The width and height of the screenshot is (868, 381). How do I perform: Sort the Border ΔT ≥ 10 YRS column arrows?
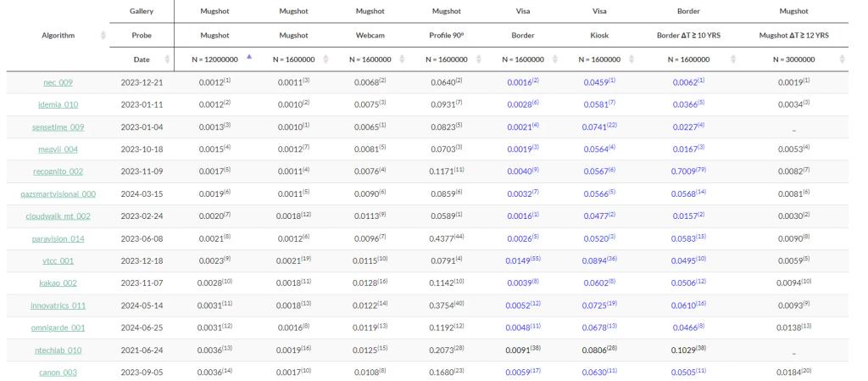point(733,59)
